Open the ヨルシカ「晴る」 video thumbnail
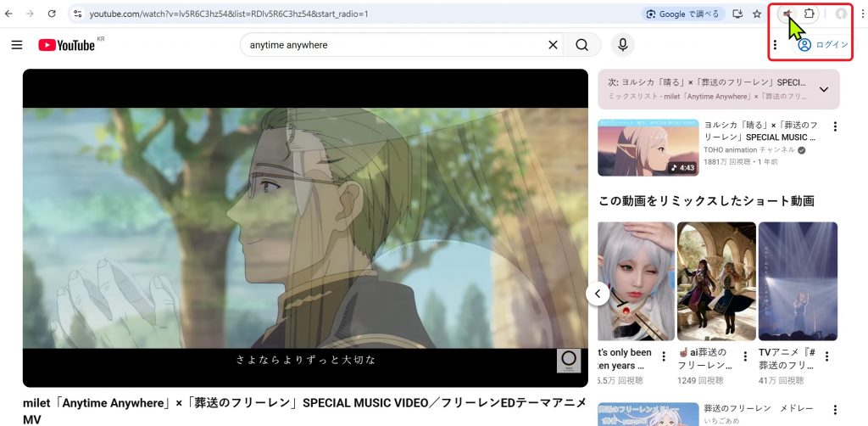Screen dimensions: 868x426 pos(648,148)
